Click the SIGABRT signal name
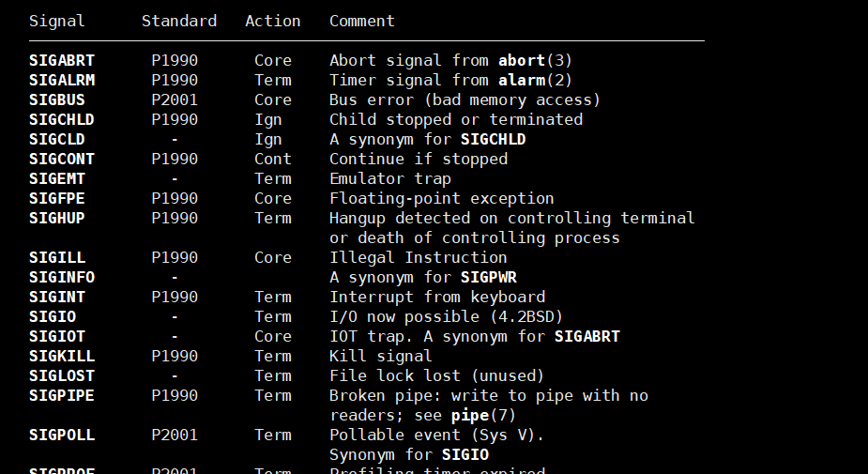 click(62, 60)
